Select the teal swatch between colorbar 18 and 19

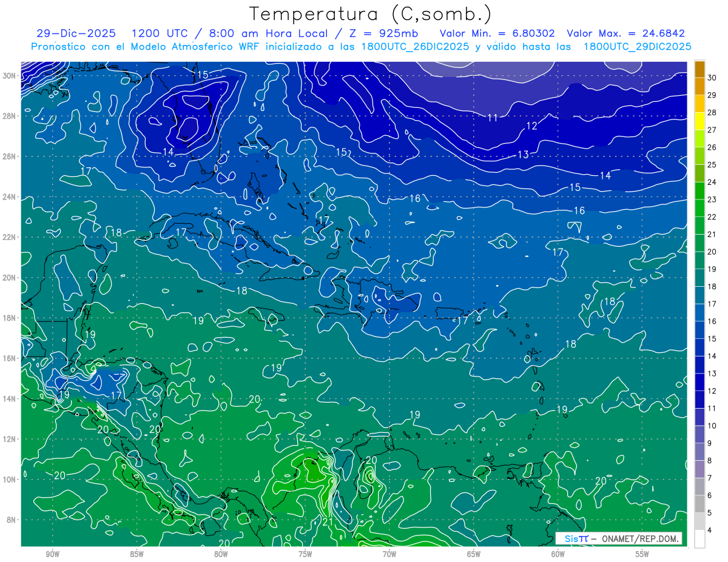(x=700, y=278)
